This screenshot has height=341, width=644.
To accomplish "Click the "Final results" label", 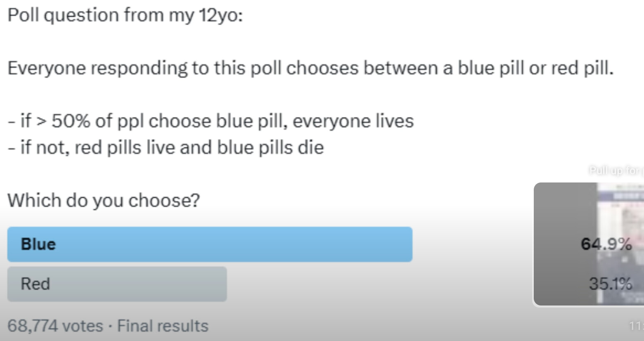I will [163, 326].
